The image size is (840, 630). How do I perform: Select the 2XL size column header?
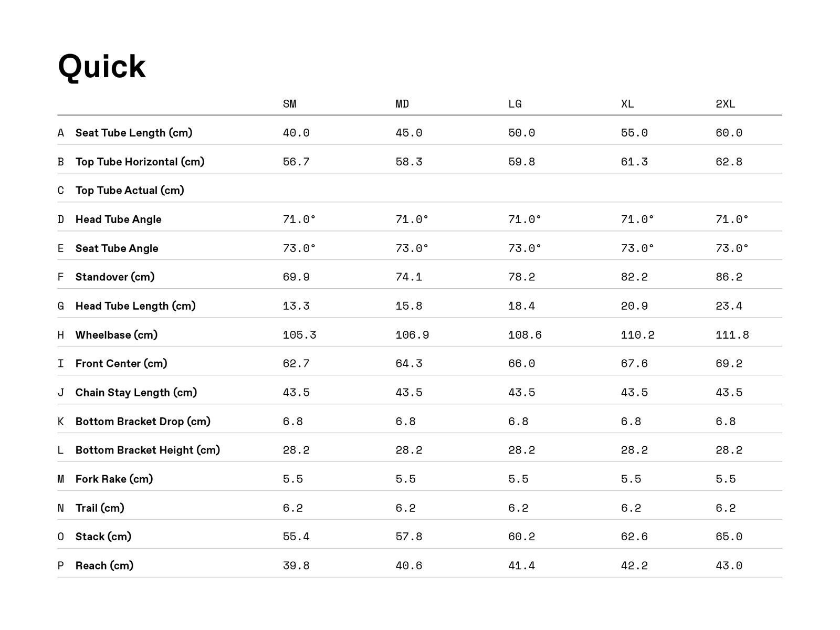click(725, 104)
